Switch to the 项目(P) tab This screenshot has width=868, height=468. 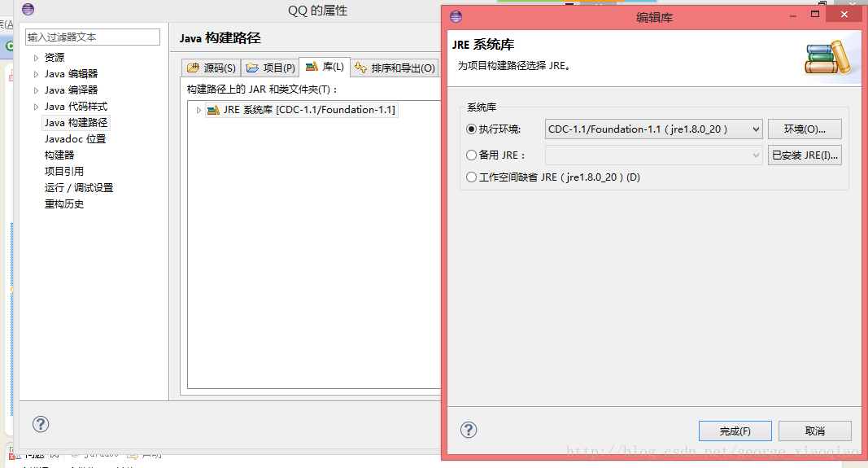click(270, 68)
